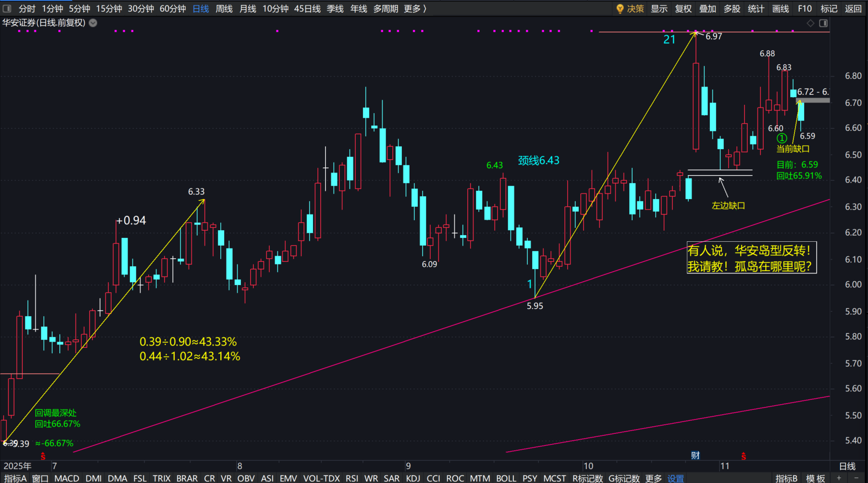Click the 日线 label at bottom right
The width and height of the screenshot is (868, 483).
[x=847, y=466]
